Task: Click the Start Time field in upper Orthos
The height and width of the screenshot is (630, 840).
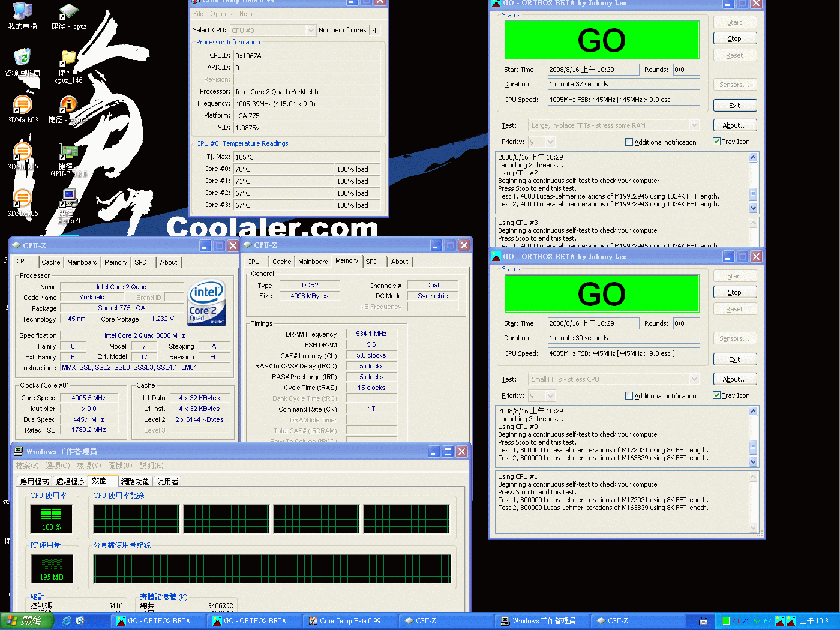Action: click(x=593, y=70)
